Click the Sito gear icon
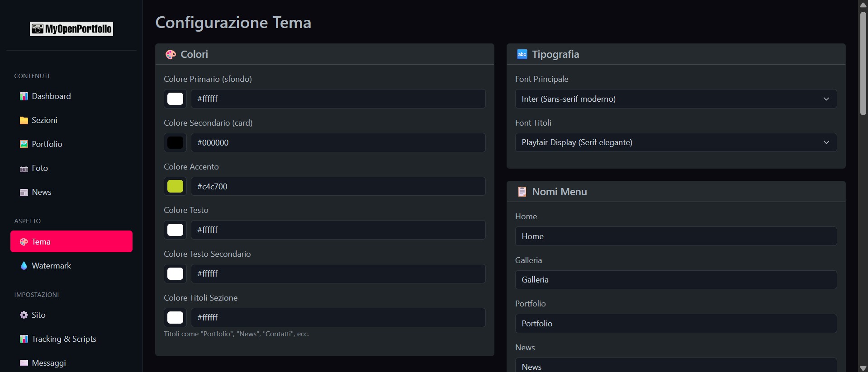This screenshot has width=868, height=372. 24,315
